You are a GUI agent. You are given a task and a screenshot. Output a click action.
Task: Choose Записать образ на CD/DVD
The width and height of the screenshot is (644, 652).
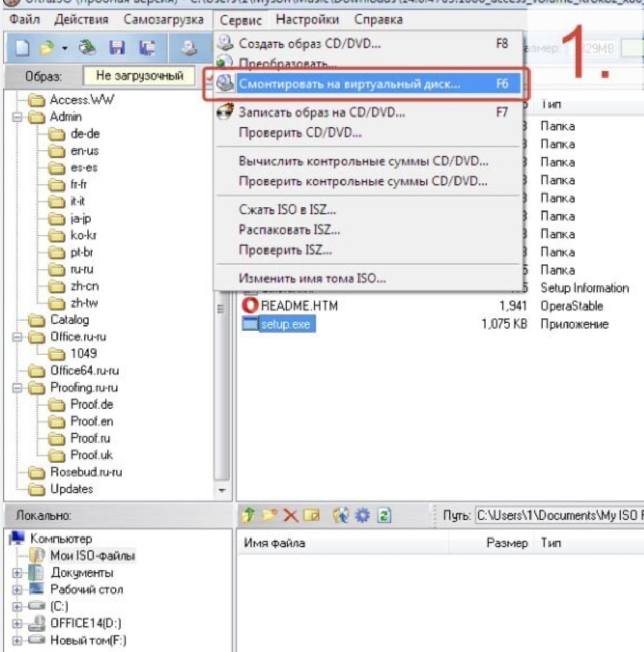click(x=368, y=112)
